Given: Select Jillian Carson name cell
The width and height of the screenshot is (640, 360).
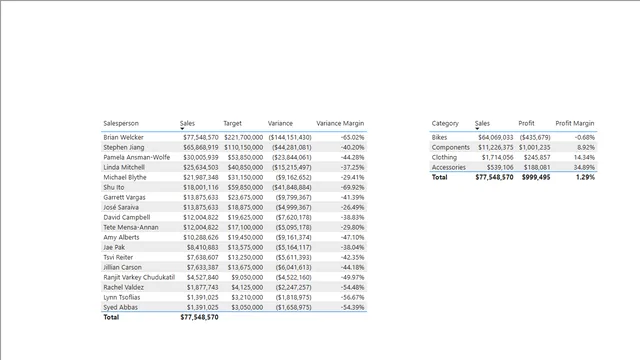Looking at the screenshot, I should (122, 267).
